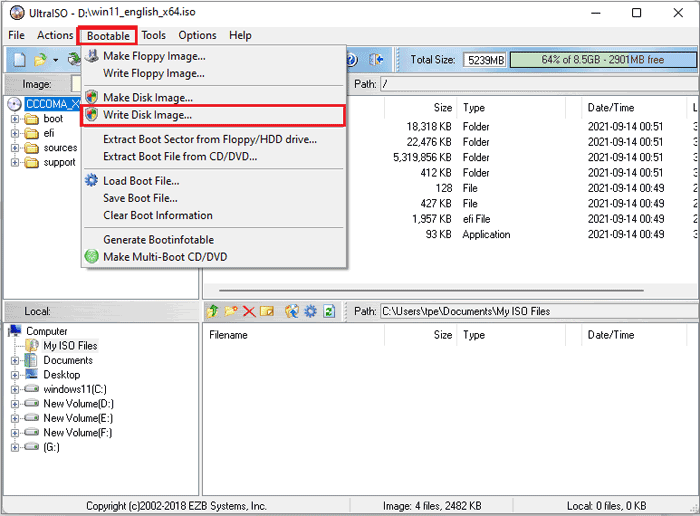
Task: Expand the boot folder in image tree
Action: point(15,119)
